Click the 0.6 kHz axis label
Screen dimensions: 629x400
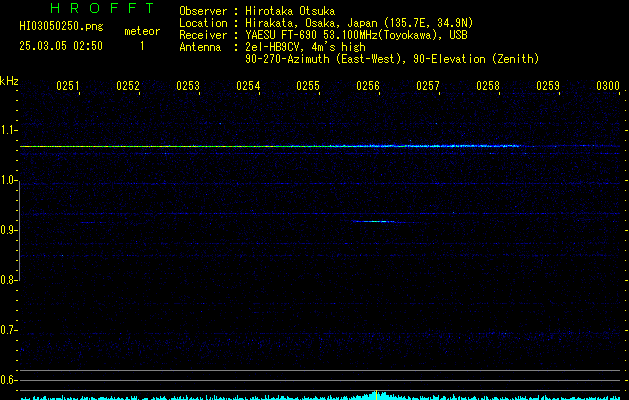(8, 380)
